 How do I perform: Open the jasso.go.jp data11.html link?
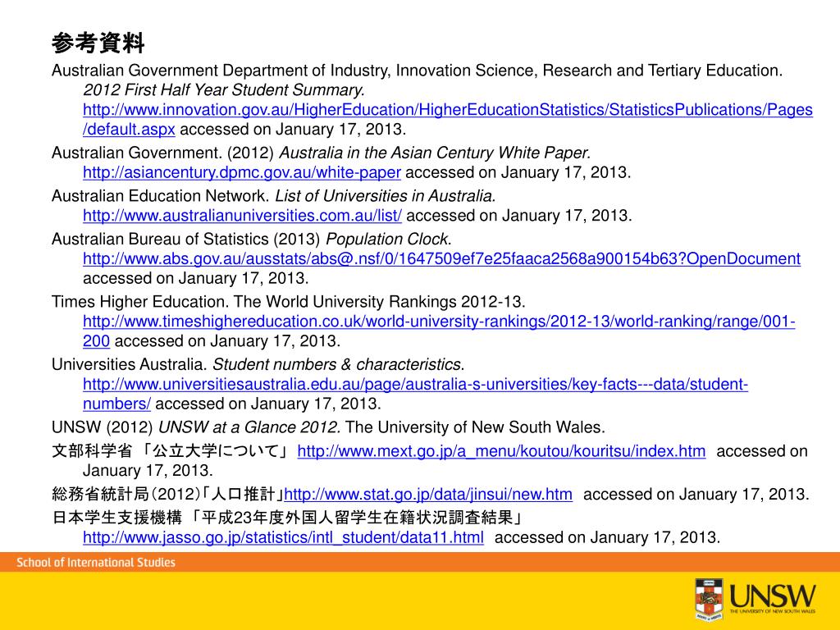[283, 537]
